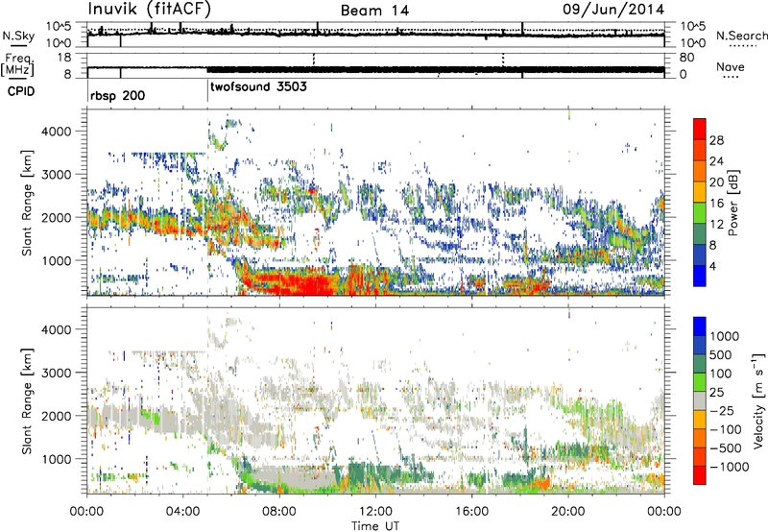Click the '12:00' time axis tick label

[375, 512]
